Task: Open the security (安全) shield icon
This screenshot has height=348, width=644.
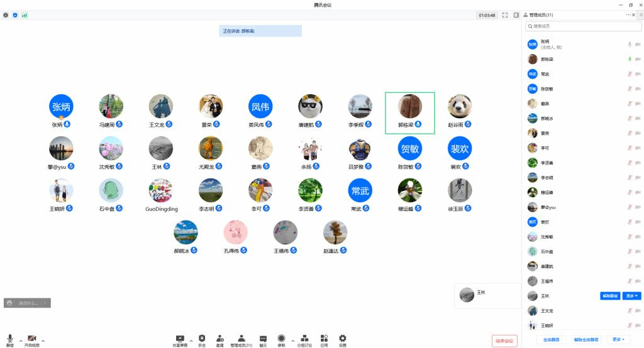Action: pyautogui.click(x=202, y=339)
